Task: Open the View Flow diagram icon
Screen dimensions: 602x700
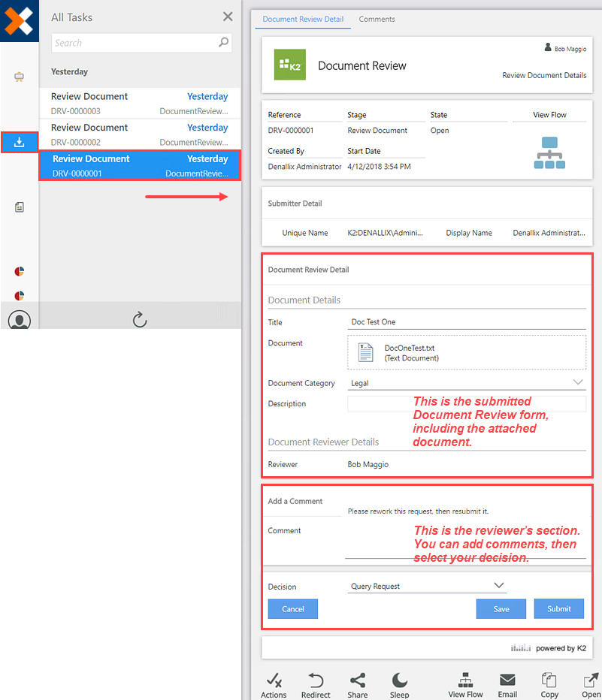Action: pos(549,152)
